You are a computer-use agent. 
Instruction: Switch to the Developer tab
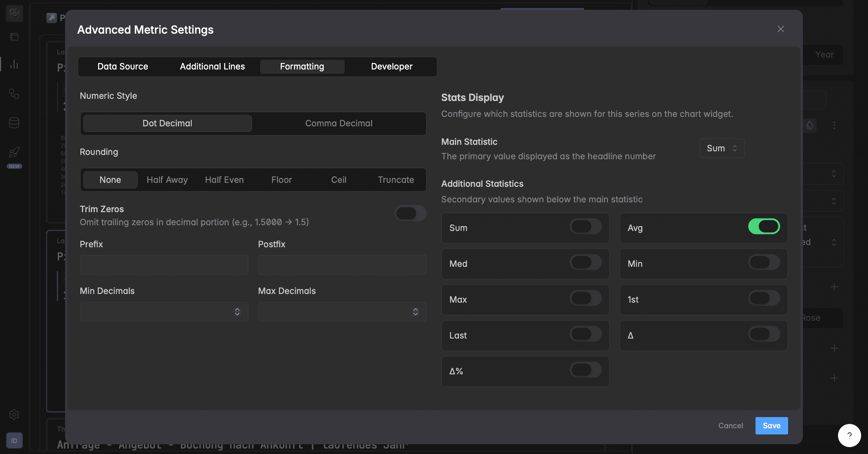pos(392,67)
